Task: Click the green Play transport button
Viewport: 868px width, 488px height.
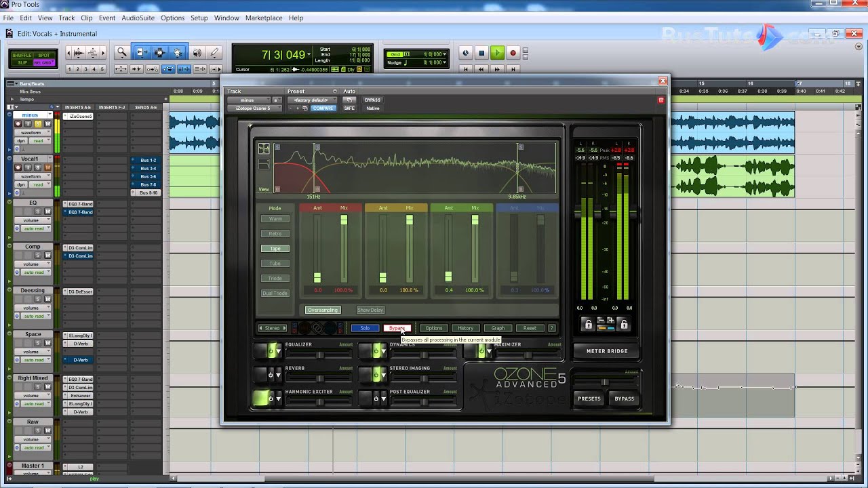Action: click(497, 53)
